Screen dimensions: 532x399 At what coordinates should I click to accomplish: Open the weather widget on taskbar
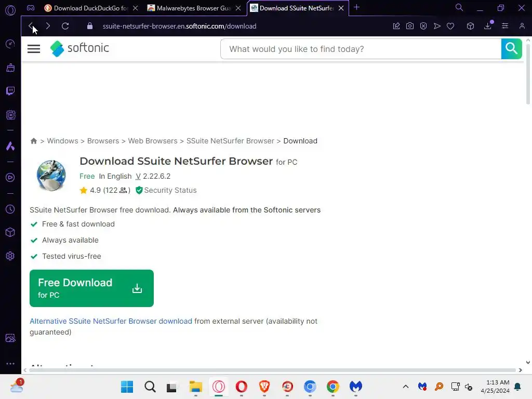pyautogui.click(x=17, y=386)
